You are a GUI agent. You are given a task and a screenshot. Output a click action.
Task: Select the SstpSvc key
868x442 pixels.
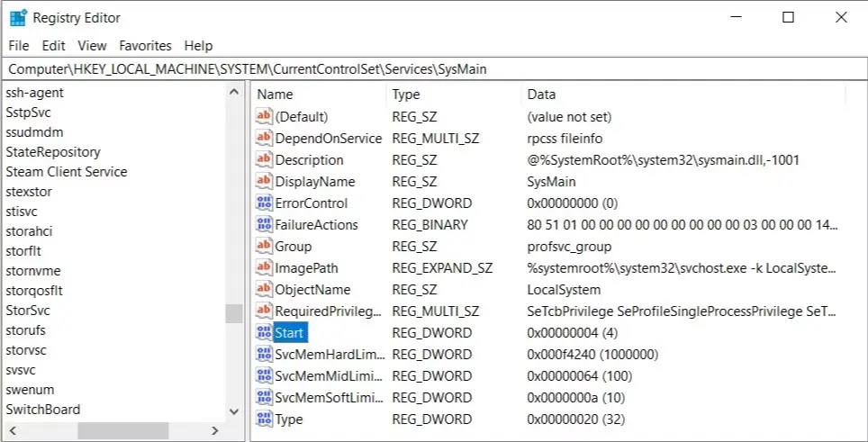(28, 113)
